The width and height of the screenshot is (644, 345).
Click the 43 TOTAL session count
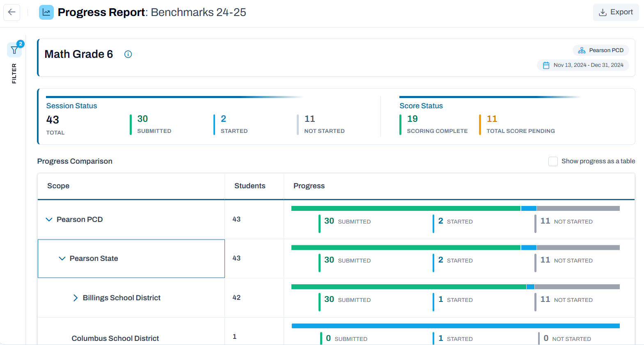tap(55, 125)
